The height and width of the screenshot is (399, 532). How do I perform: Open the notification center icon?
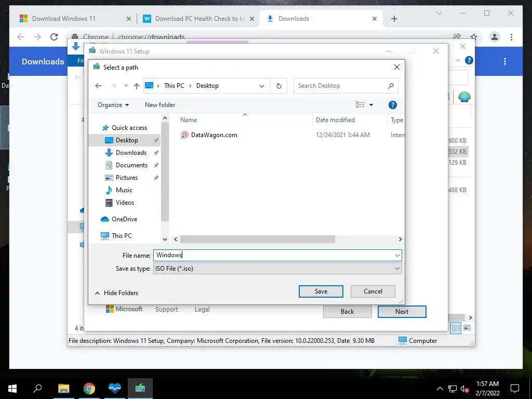click(515, 389)
